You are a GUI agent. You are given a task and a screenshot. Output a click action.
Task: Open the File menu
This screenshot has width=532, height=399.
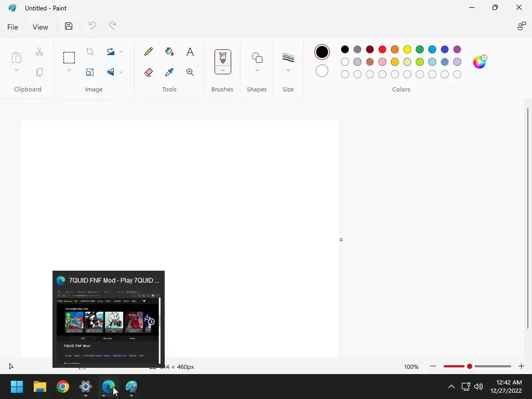coord(12,27)
